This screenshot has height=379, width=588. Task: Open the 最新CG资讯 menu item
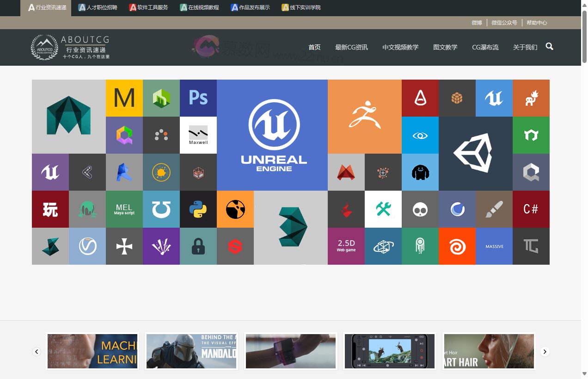(351, 47)
